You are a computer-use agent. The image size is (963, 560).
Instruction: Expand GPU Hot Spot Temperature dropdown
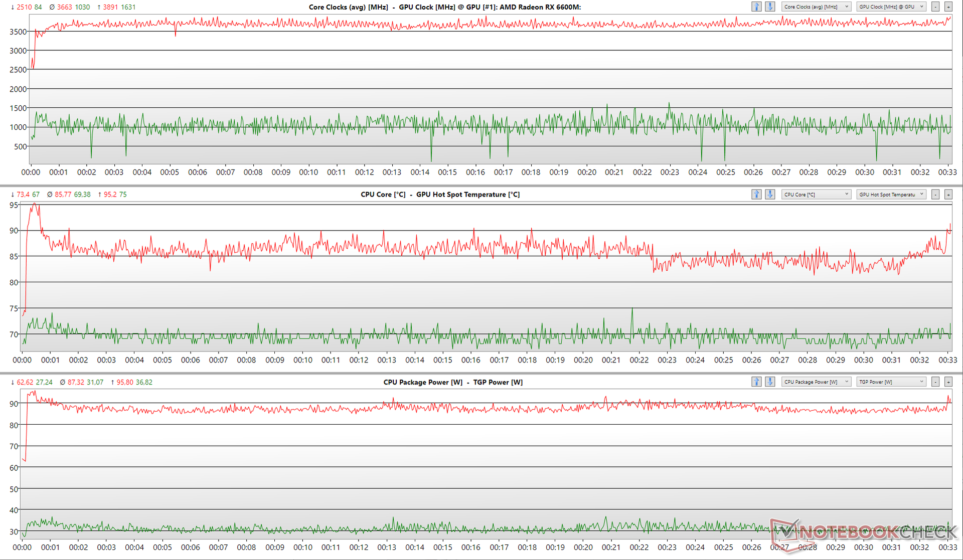[891, 195]
